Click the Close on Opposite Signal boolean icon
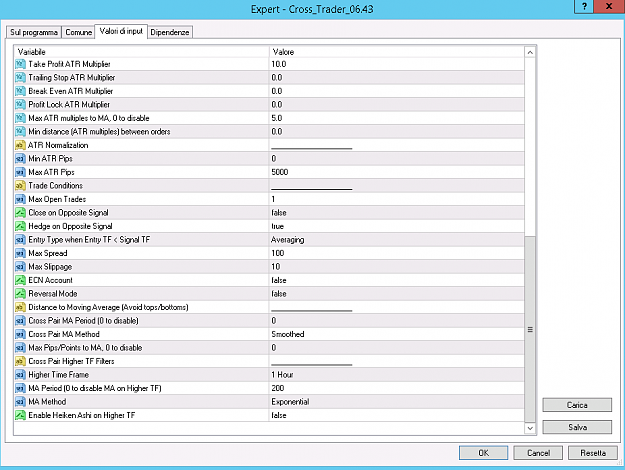The height and width of the screenshot is (470, 625). [20, 213]
